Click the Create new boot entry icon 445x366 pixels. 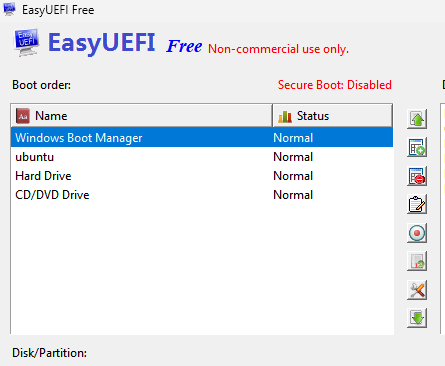coord(417,147)
